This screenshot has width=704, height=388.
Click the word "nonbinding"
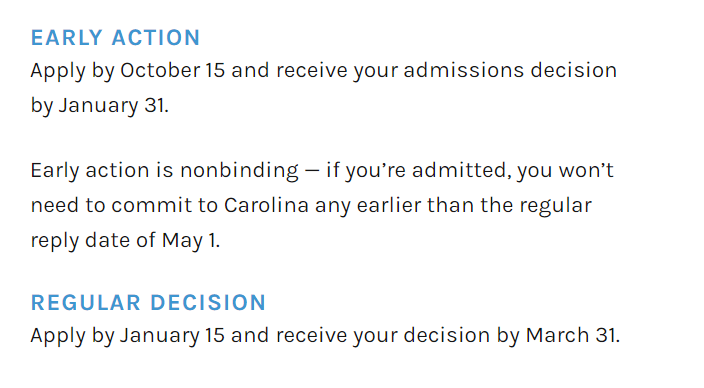[239, 171]
